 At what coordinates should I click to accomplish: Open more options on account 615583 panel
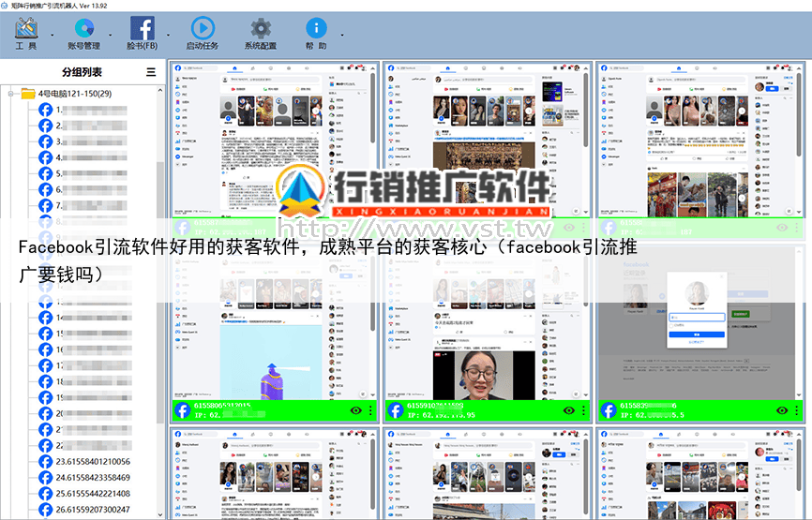click(797, 410)
